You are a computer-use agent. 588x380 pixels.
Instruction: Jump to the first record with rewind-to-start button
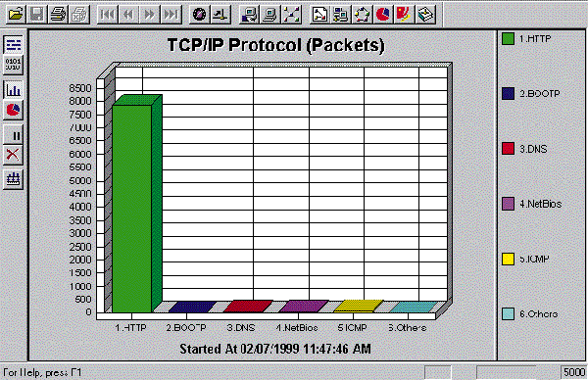tap(108, 15)
